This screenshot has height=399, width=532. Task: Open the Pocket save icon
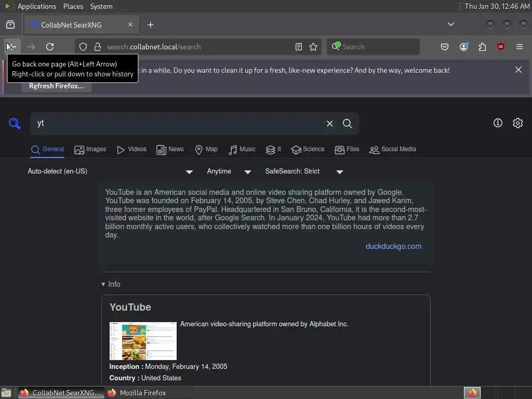[x=445, y=47]
